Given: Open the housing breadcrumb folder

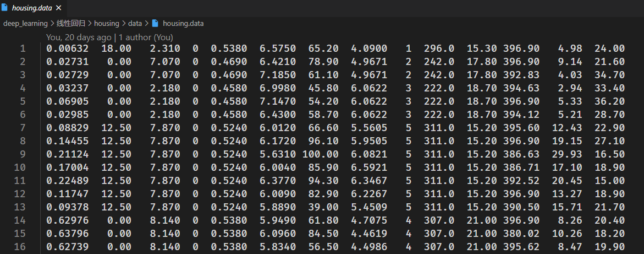Looking at the screenshot, I should coord(106,24).
